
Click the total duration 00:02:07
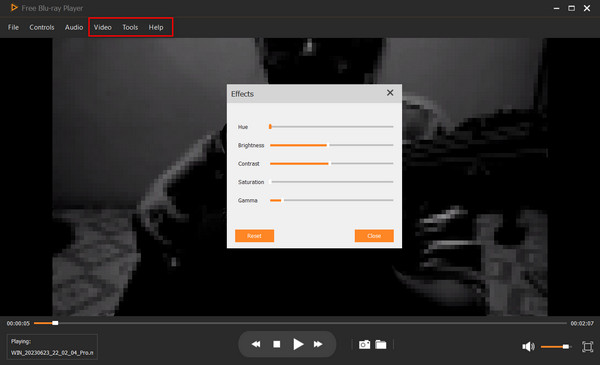[582, 323]
